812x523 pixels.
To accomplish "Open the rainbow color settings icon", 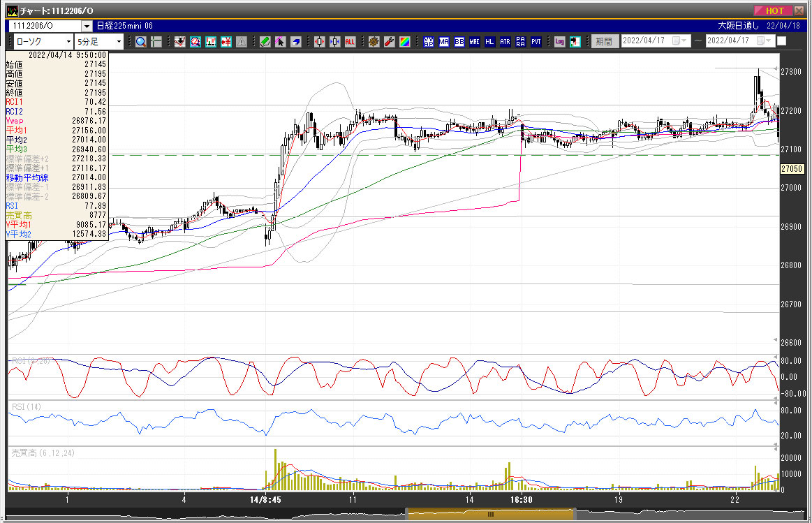I will [405, 42].
